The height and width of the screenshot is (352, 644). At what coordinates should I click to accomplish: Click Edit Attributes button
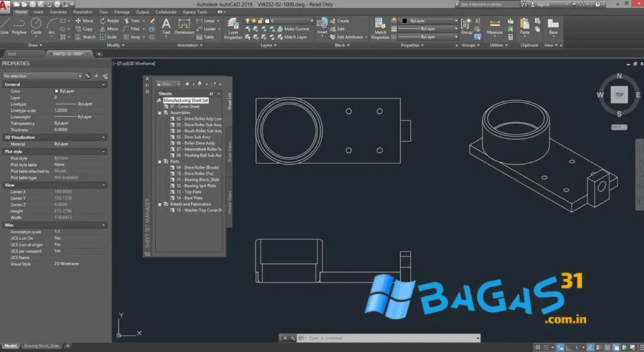coord(347,37)
